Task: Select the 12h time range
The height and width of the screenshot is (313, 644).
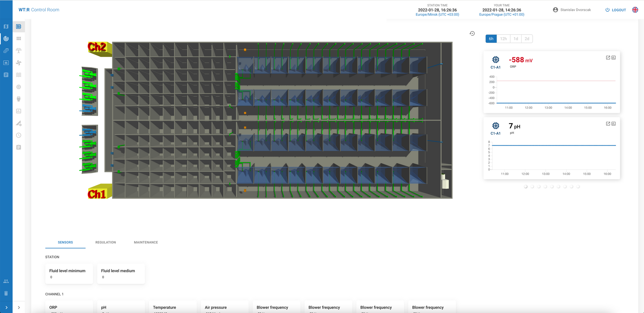Action: click(503, 39)
